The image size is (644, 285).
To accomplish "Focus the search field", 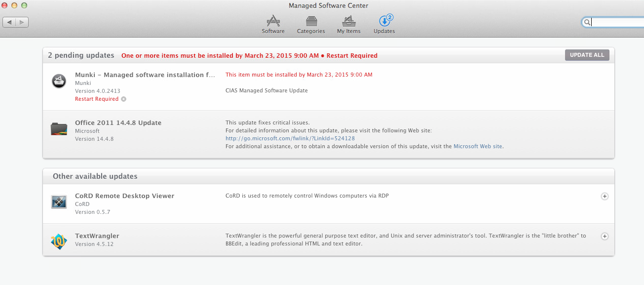I will 613,22.
